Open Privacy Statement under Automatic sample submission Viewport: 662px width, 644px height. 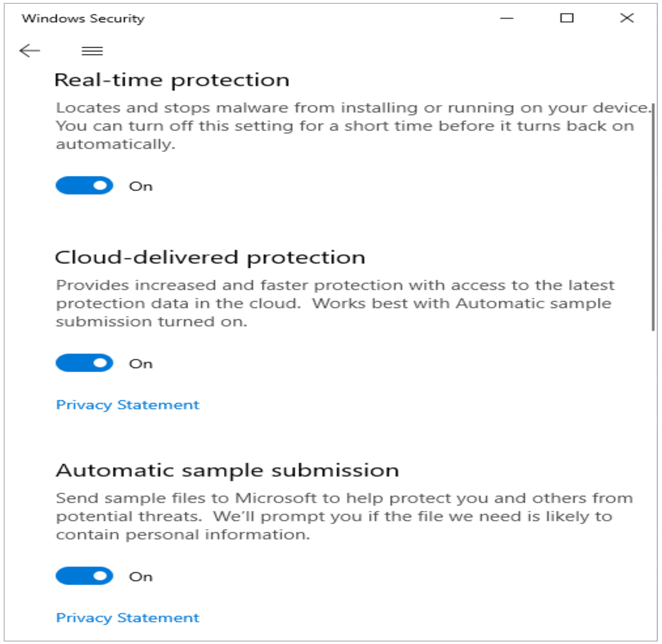pos(128,618)
